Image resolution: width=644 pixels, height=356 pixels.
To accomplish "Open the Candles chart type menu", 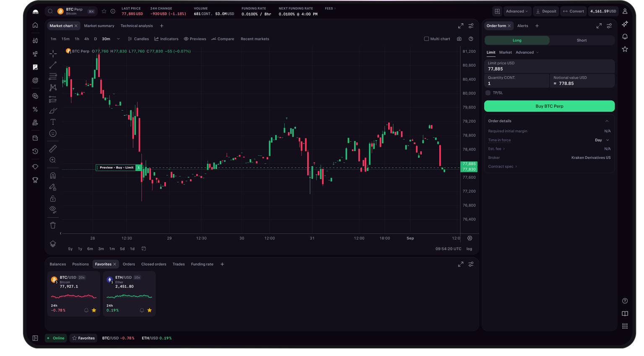I will (138, 39).
